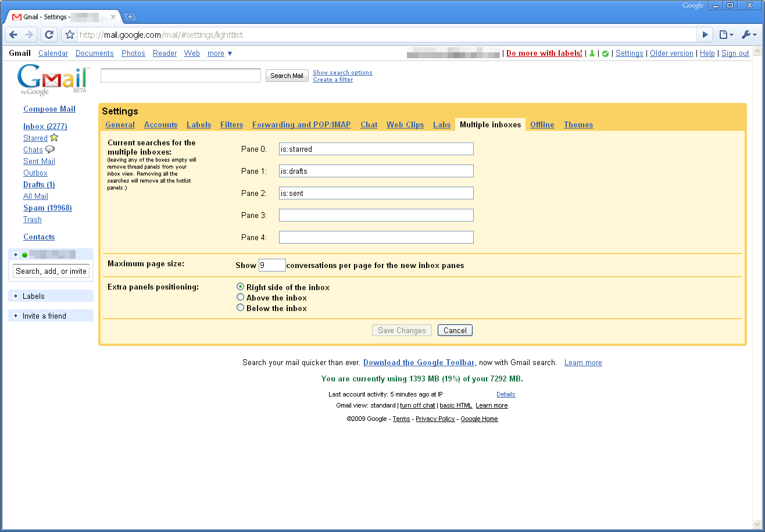Bookmark this page using the star icon
Image resolution: width=765 pixels, height=532 pixels.
[x=70, y=35]
